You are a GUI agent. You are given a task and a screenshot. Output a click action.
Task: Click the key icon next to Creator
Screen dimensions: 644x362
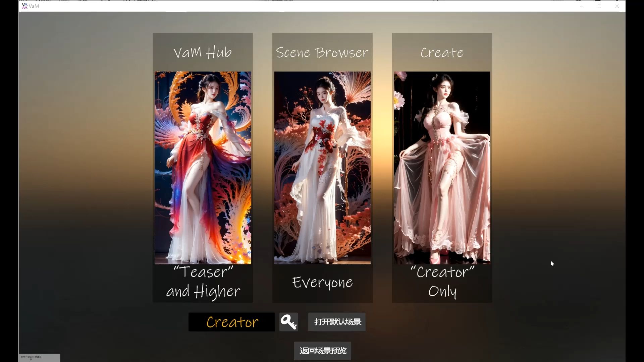[x=288, y=322]
